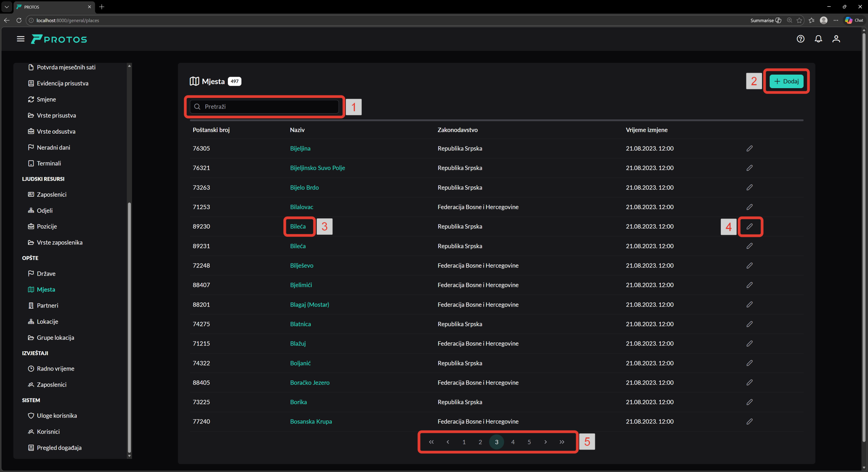Viewport: 868px width, 472px height.
Task: Open the hamburger navigation menu
Action: tap(20, 39)
